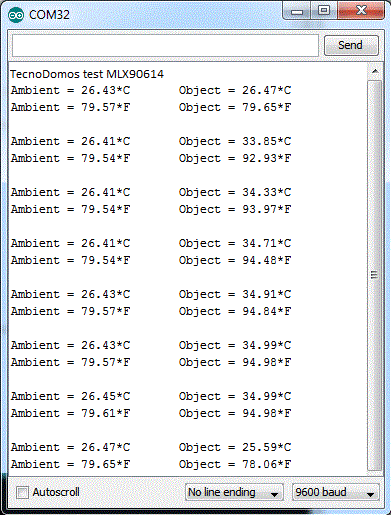Click the 'Object = 94.84*F' reading
The width and height of the screenshot is (391, 515).
click(x=235, y=311)
